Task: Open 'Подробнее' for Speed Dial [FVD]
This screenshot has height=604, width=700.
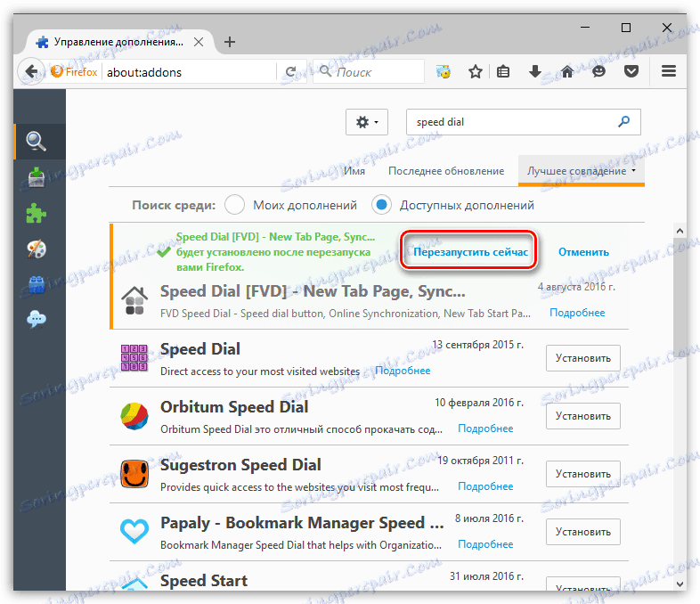Action: (577, 313)
